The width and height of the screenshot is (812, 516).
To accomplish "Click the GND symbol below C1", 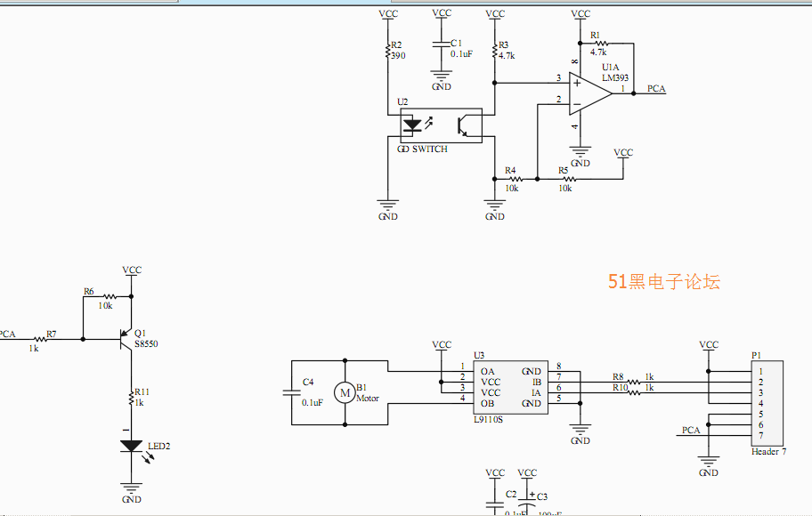I will tap(442, 77).
